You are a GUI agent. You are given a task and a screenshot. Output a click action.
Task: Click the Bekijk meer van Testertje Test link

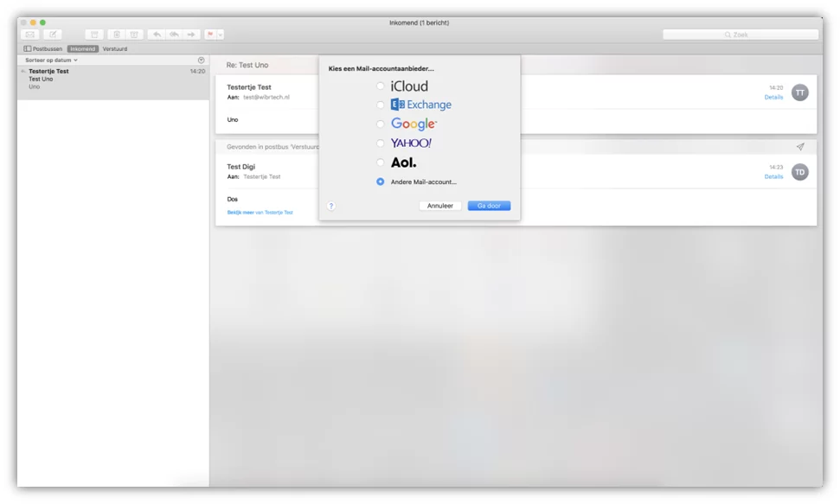pos(260,213)
